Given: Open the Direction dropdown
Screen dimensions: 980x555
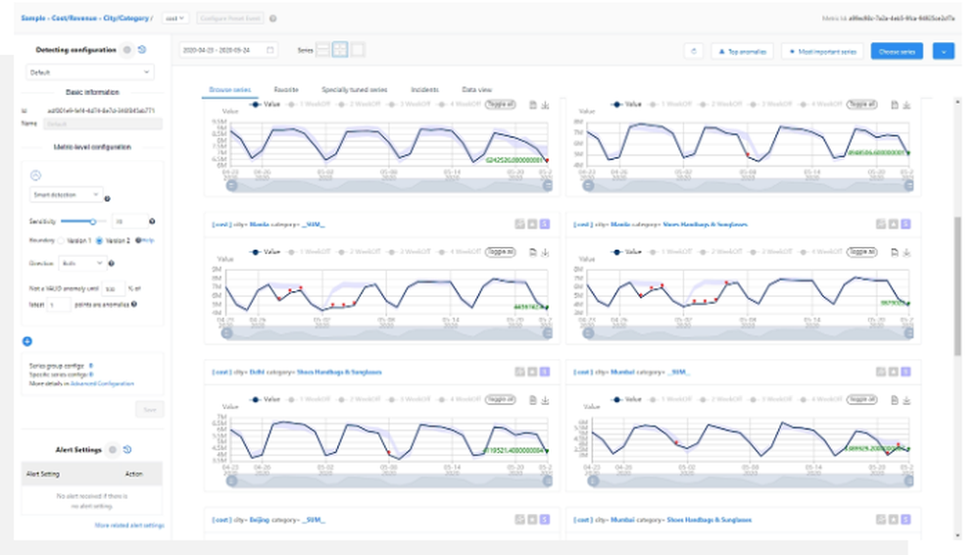Looking at the screenshot, I should coord(82,264).
